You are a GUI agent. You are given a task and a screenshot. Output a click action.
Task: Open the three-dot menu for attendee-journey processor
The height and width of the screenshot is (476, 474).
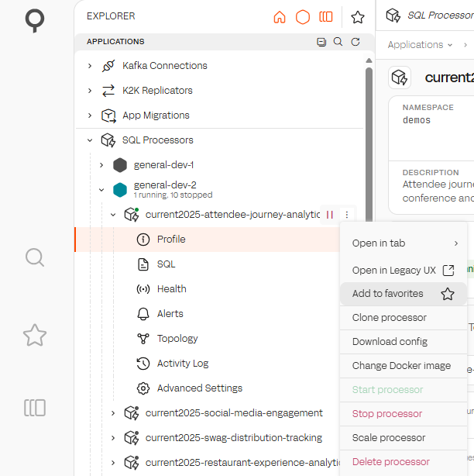tap(347, 215)
